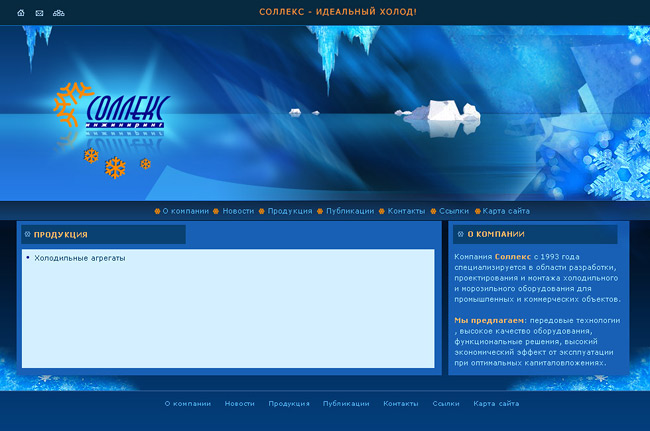
Task: Open Карта сайта in main menu
Action: [x=506, y=211]
